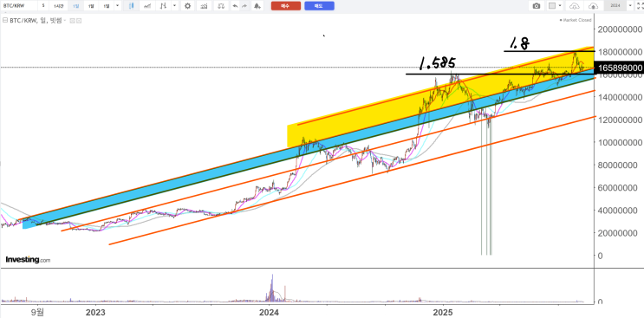Click the 9월 time axis label
Viewport: 644px width, 318px height.
(x=37, y=312)
